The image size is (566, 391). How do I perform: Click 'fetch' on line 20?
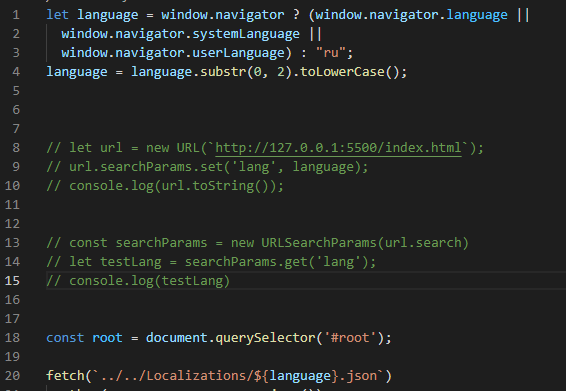(65, 376)
